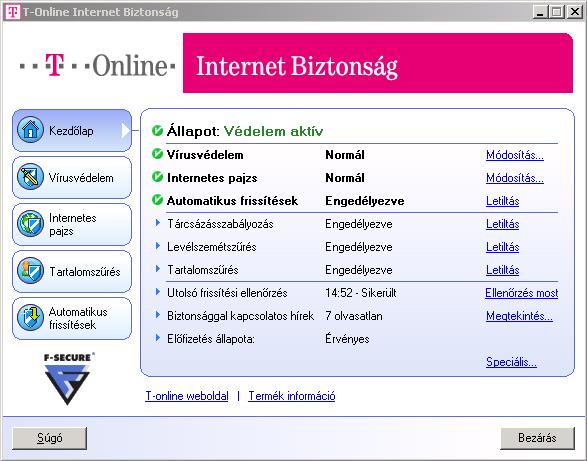The height and width of the screenshot is (461, 587).
Task: Click the Kezdőlap home icon
Action: [30, 130]
